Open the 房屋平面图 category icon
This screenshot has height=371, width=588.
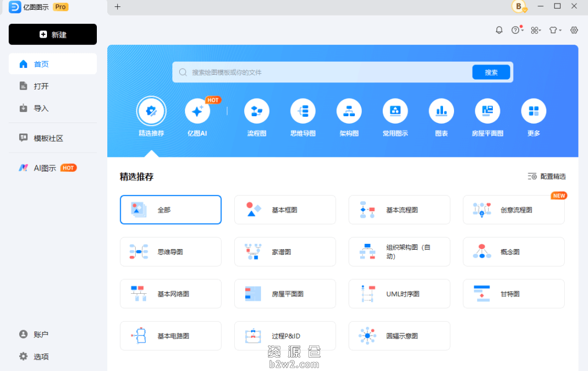[x=487, y=111]
